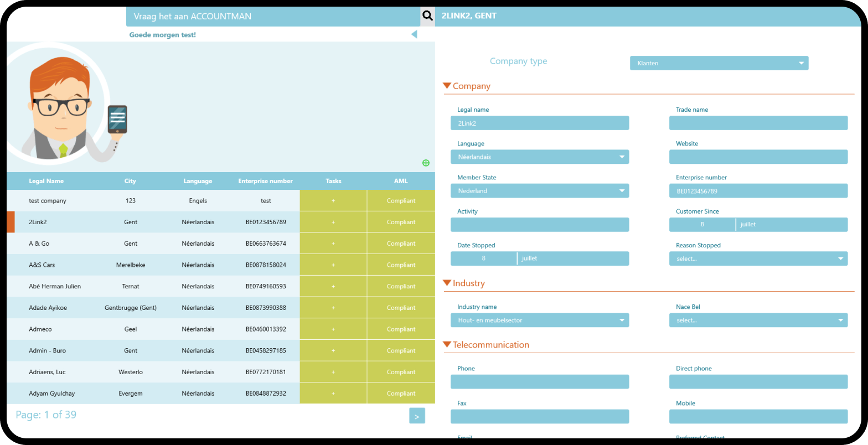Add a task for 2Link2 row
This screenshot has height=445, width=868.
pyautogui.click(x=333, y=222)
